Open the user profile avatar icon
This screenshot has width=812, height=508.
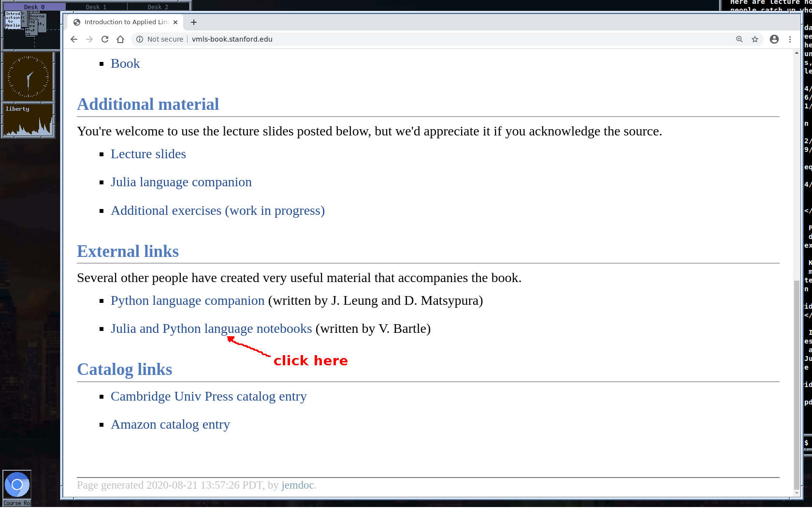[774, 39]
